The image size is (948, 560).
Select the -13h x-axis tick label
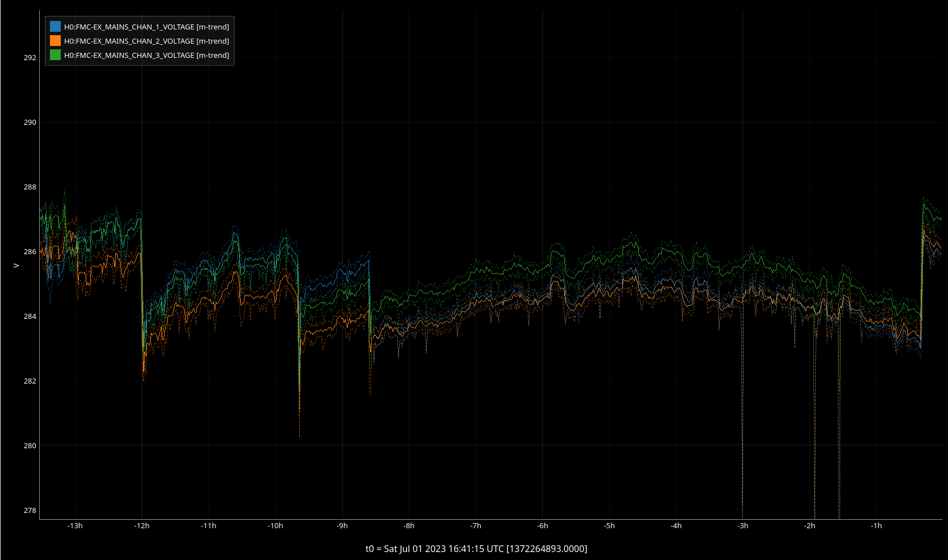click(75, 526)
